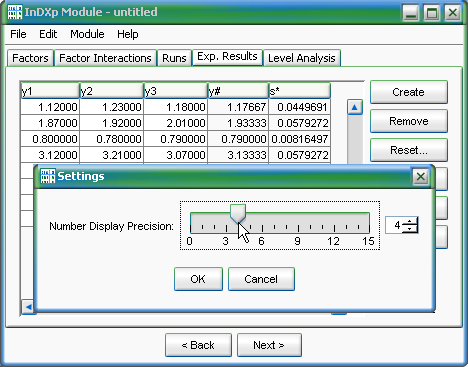
Task: Click the precision value field showing 4
Action: (x=394, y=225)
